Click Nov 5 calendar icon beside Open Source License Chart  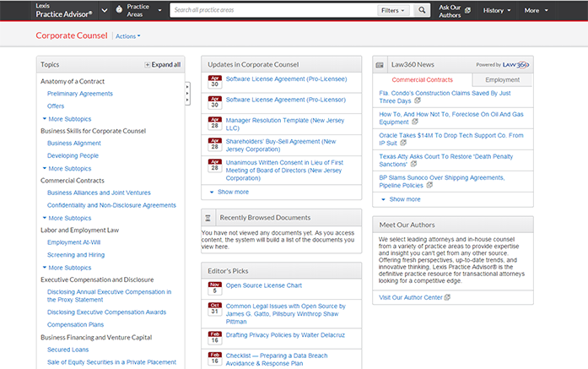tap(215, 288)
